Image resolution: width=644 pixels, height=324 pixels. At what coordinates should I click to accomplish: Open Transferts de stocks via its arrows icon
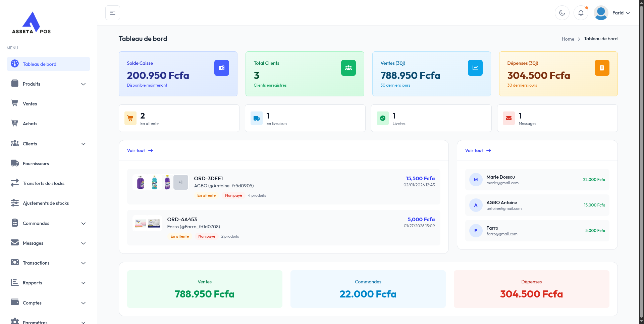[x=15, y=183]
